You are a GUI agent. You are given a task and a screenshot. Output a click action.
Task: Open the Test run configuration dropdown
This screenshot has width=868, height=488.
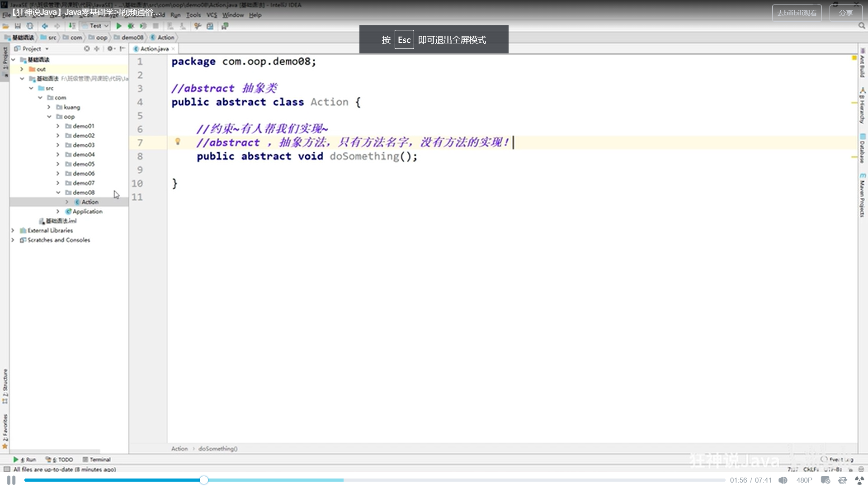click(x=95, y=26)
